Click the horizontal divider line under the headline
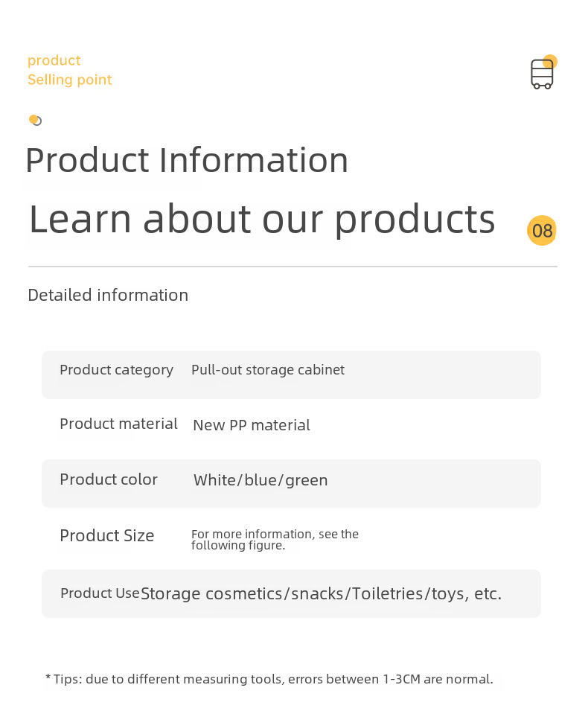This screenshot has height=714, width=588. [x=293, y=266]
